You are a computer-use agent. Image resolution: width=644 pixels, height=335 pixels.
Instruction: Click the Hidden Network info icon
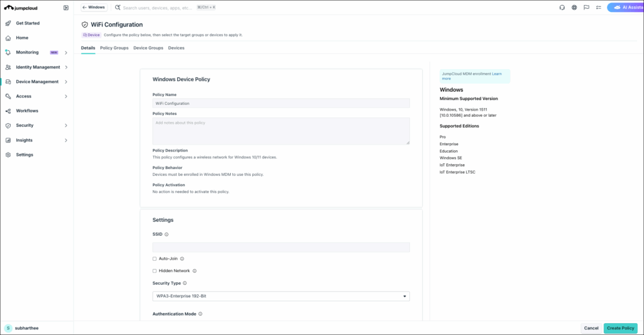195,271
